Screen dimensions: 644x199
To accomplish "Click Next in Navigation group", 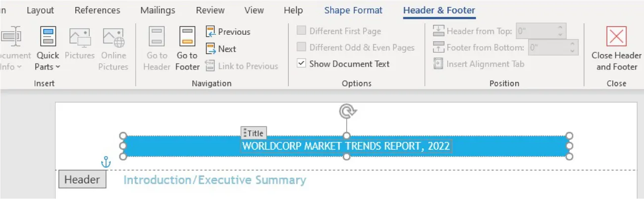I will [221, 49].
